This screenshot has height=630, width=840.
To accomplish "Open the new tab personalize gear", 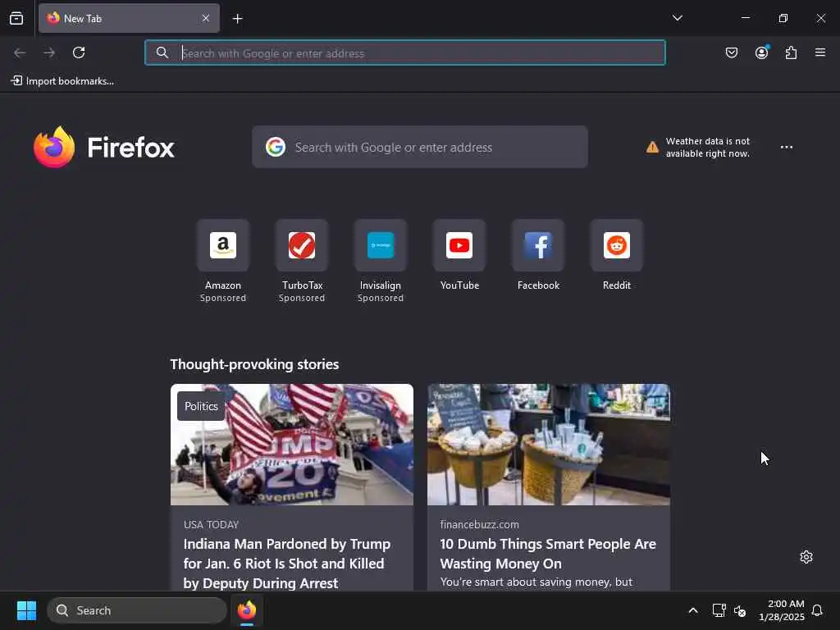I will 806,557.
